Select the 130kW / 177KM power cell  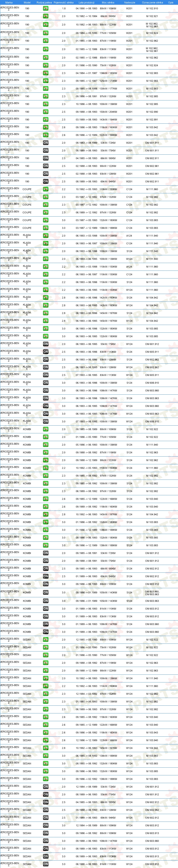point(108,89)
